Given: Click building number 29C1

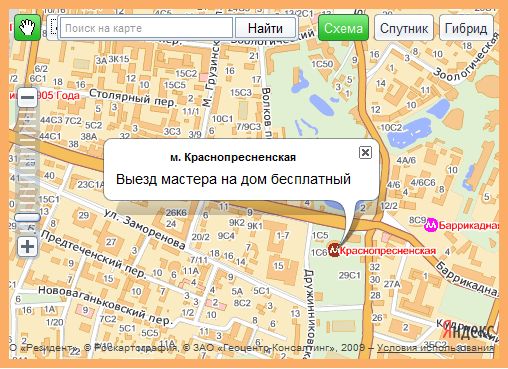Looking at the screenshot, I should 350,275.
